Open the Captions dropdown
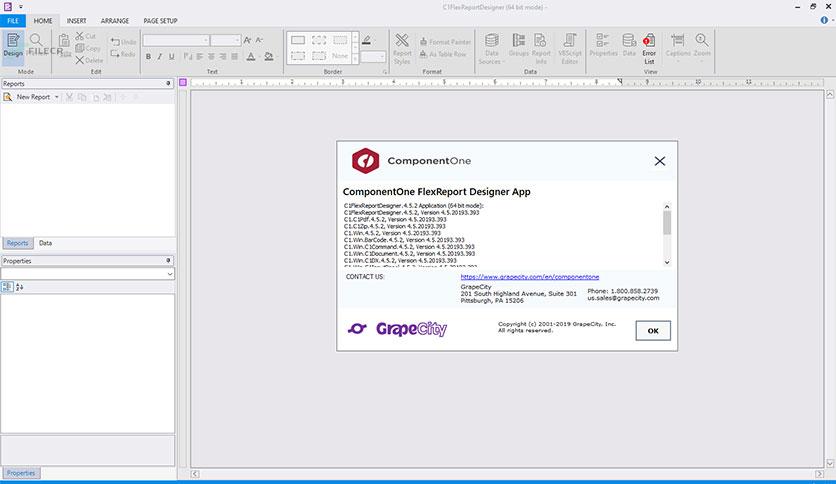The height and width of the screenshot is (484, 836). (678, 47)
